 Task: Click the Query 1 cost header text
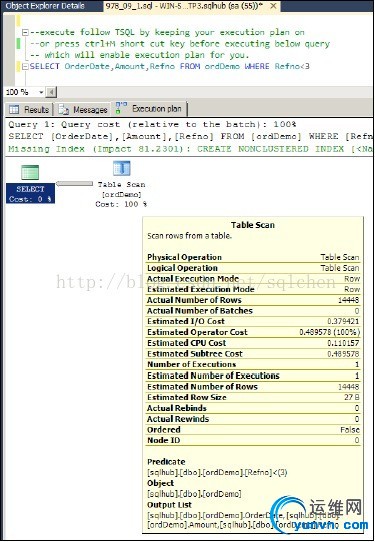click(152, 124)
